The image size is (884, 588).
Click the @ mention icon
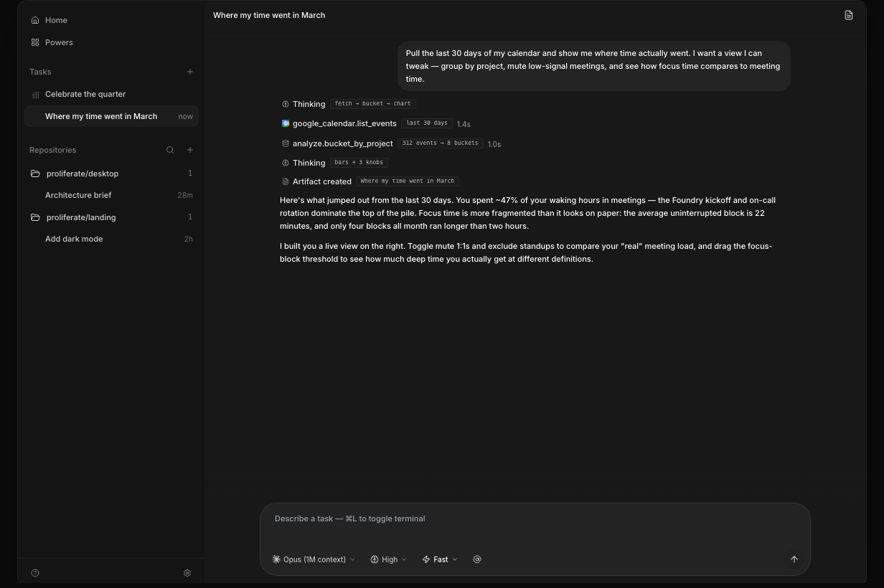tap(477, 559)
